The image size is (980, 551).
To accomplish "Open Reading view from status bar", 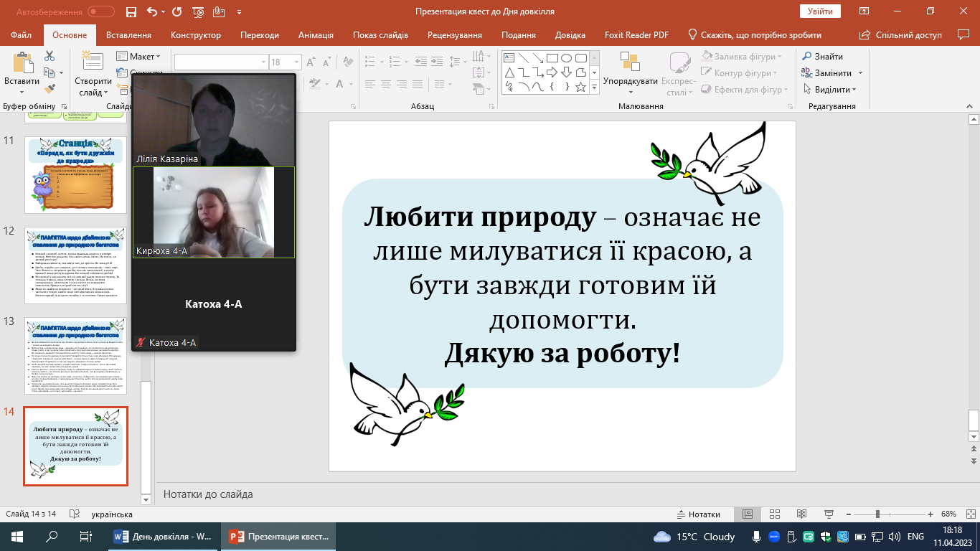I will click(x=800, y=514).
